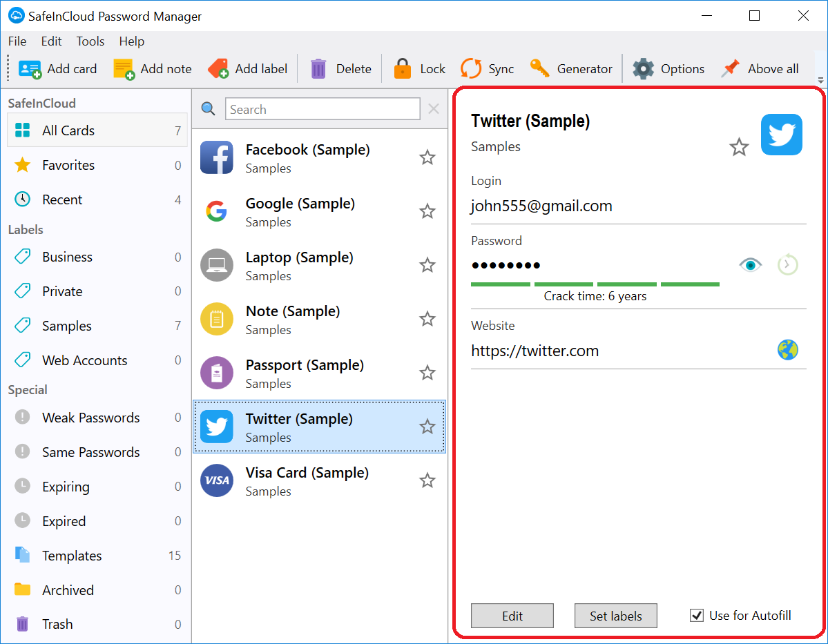Click the Set labels button
Viewport: 828px width, 644px height.
tap(616, 616)
